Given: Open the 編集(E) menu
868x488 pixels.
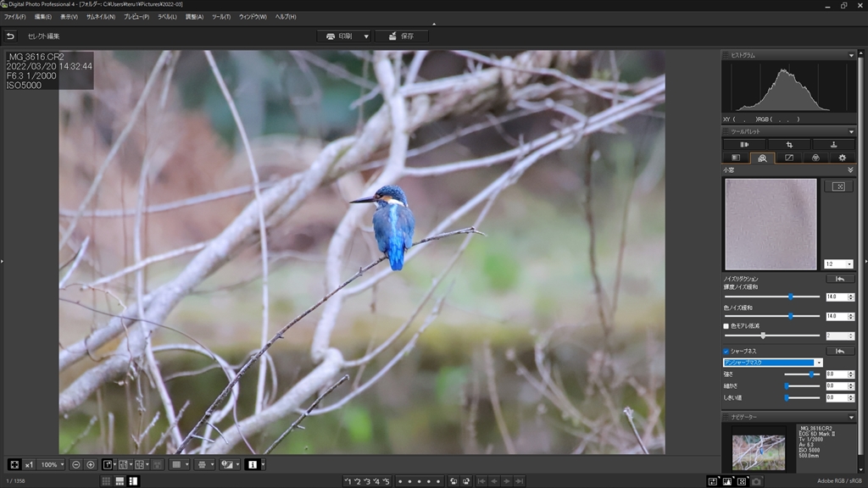Looking at the screenshot, I should (x=42, y=17).
